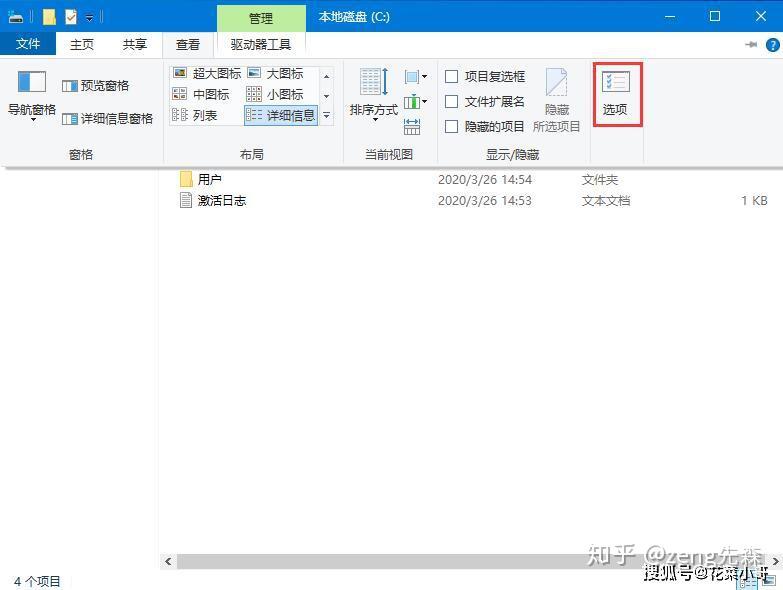Size all columns to fit
The width and height of the screenshot is (783, 590).
tap(412, 127)
